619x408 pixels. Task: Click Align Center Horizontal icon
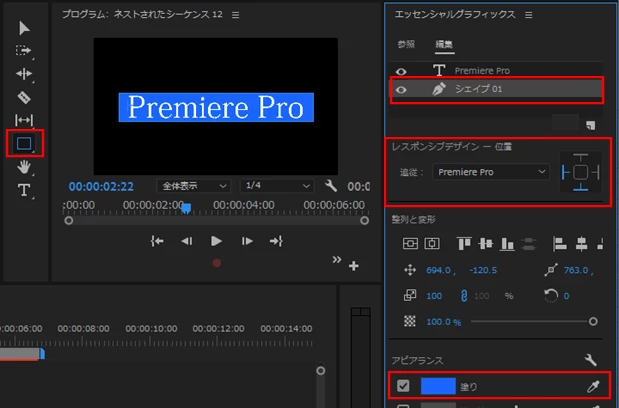tap(581, 243)
